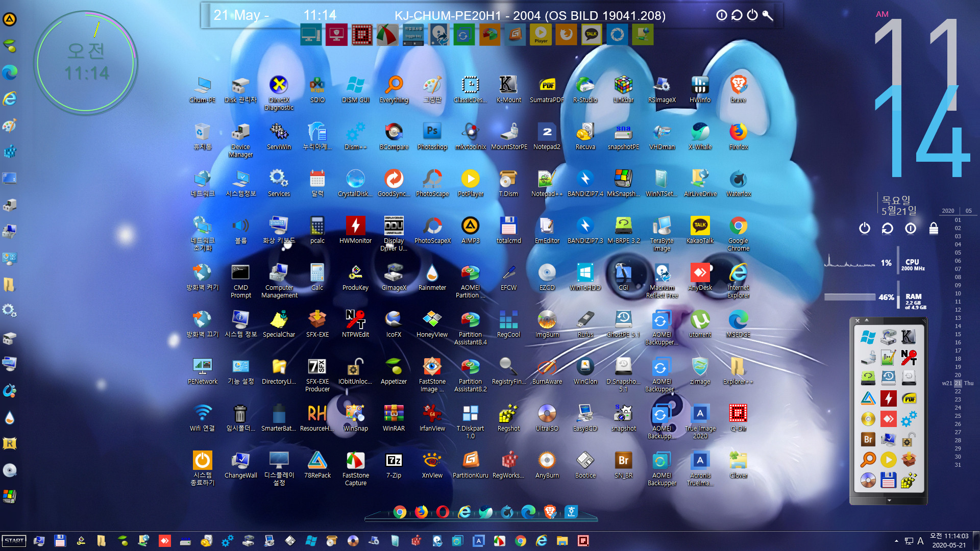Select '21 Thu' in the calendar widget
The image size is (980, 551).
pos(958,383)
